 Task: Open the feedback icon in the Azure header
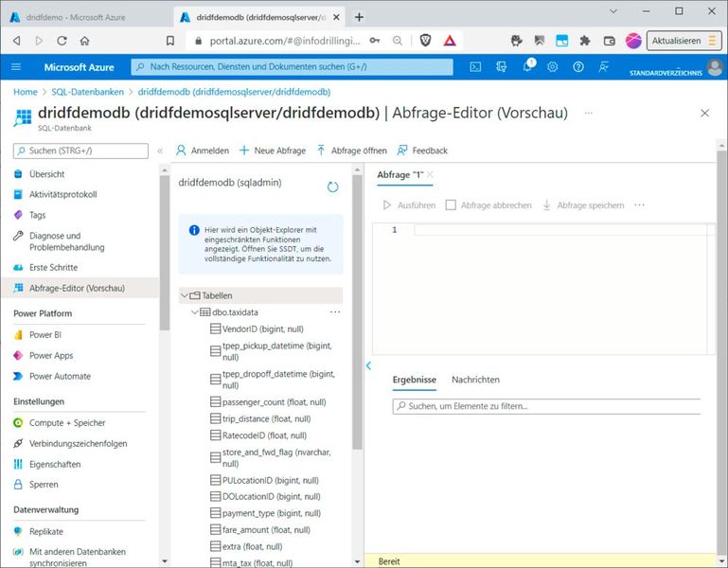point(604,67)
